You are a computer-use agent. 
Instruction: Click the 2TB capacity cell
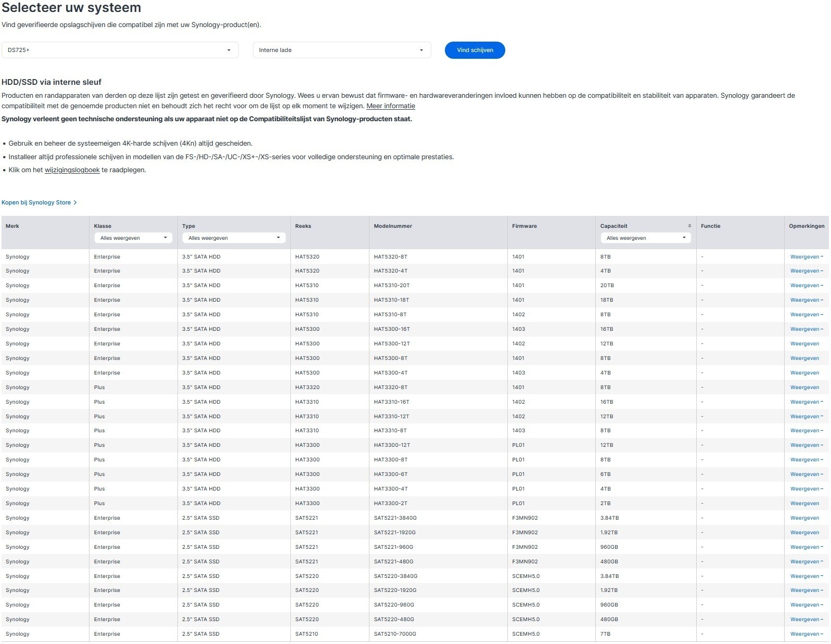[x=605, y=504]
